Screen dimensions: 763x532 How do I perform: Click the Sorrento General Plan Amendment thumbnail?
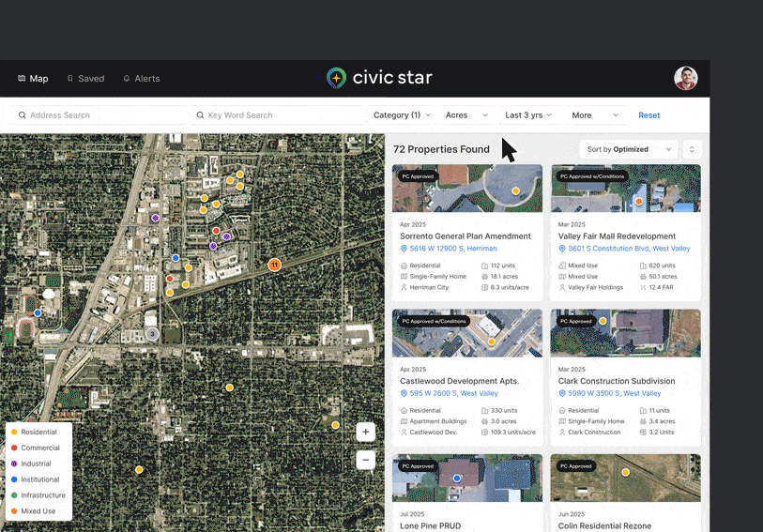click(467, 189)
